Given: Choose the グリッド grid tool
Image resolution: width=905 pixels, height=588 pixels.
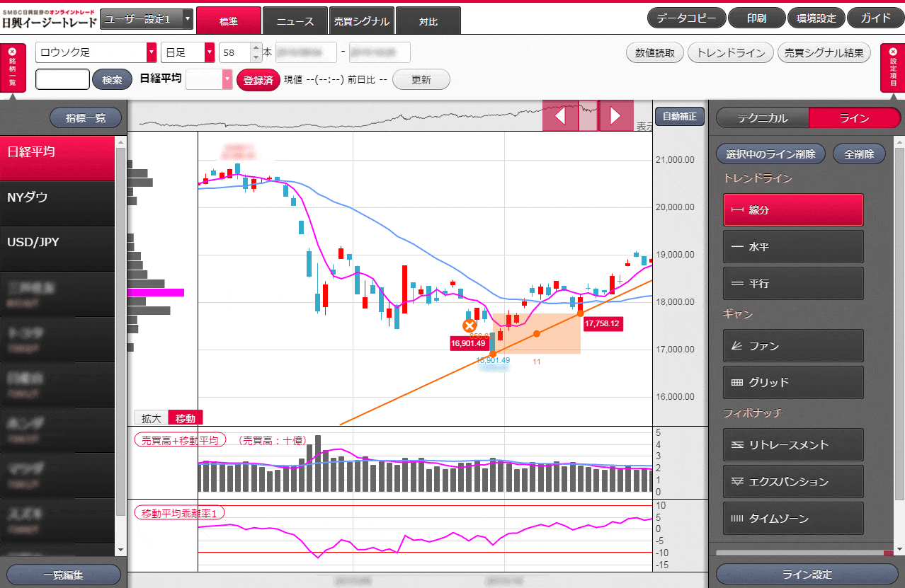Looking at the screenshot, I should (x=793, y=383).
